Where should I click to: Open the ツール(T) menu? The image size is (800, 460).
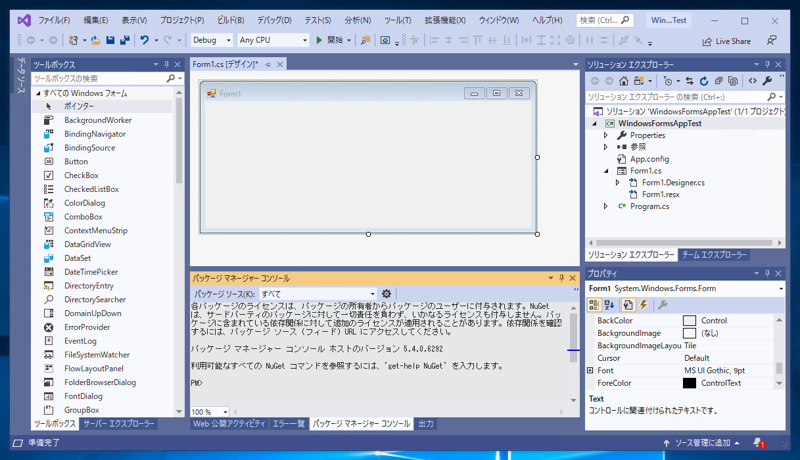397,20
